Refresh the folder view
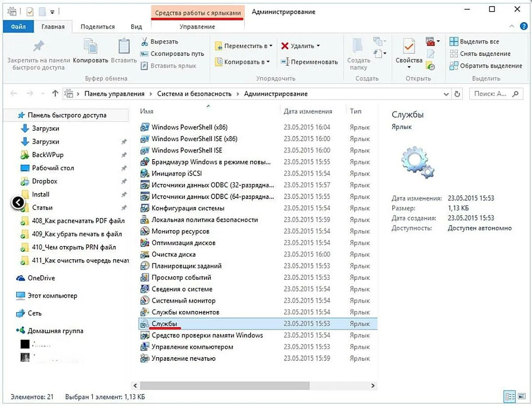Image resolution: width=532 pixels, height=406 pixels. coord(458,94)
